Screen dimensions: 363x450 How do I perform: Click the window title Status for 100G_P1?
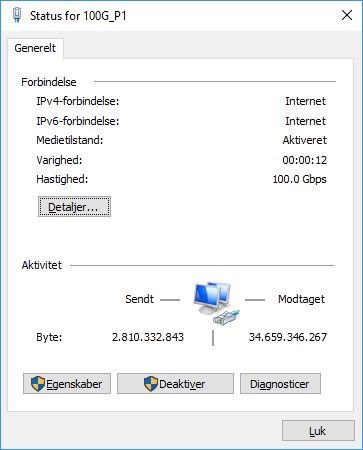78,16
